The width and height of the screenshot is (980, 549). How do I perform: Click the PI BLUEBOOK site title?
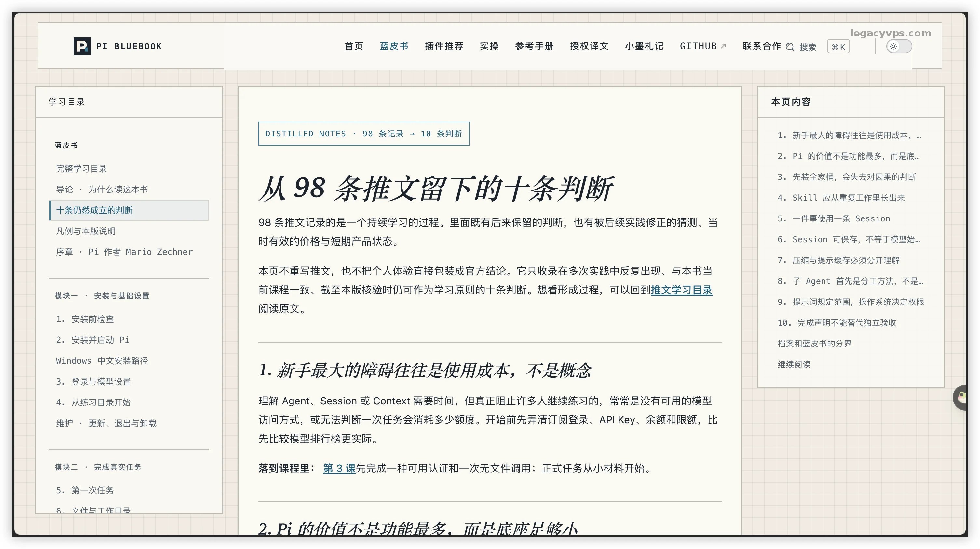(129, 47)
